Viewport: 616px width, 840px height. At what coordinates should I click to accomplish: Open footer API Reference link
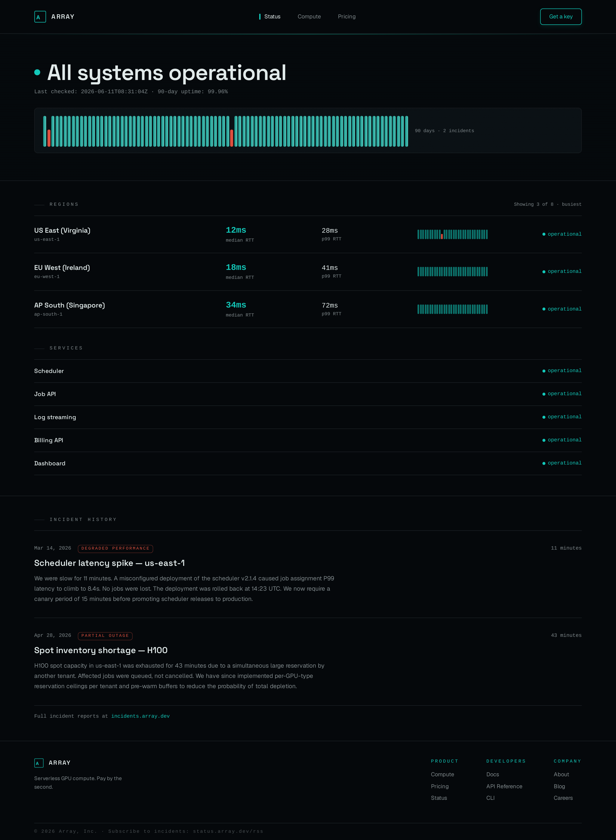[504, 786]
